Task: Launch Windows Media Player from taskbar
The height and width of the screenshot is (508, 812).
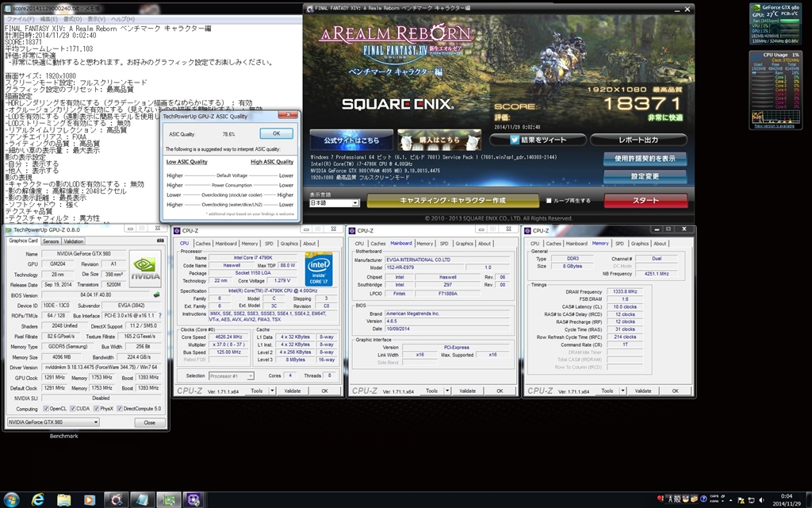Action: (90, 500)
